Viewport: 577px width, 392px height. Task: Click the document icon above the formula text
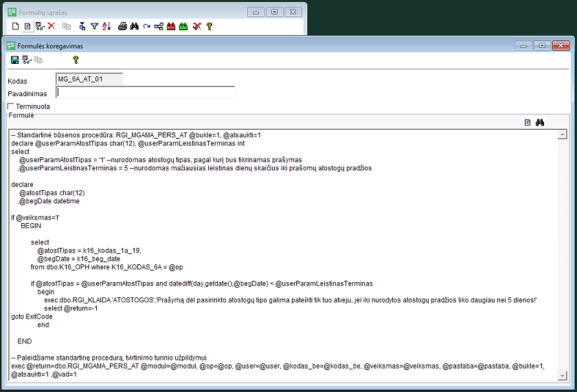click(528, 122)
